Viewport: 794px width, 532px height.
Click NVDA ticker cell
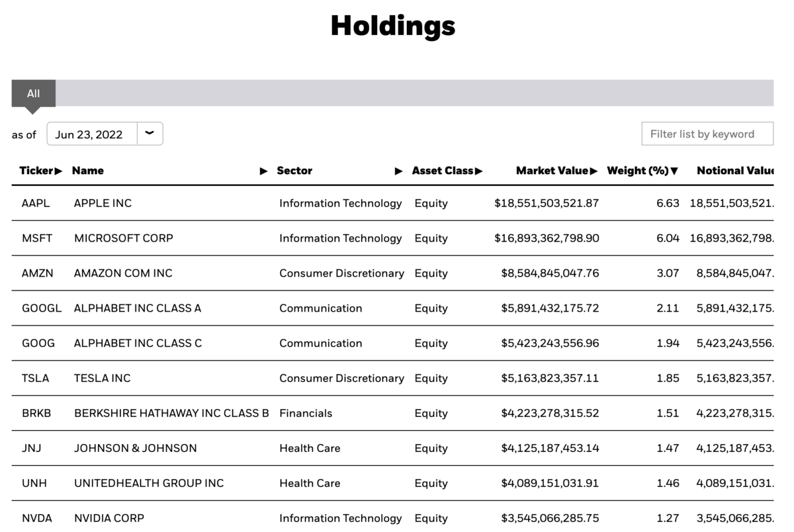36,519
